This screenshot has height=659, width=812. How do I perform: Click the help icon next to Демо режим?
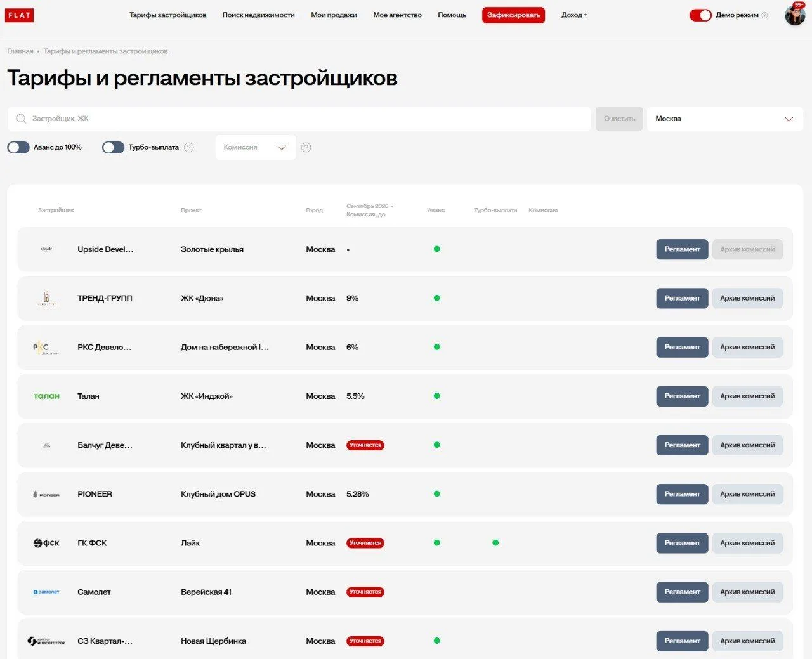tap(764, 15)
